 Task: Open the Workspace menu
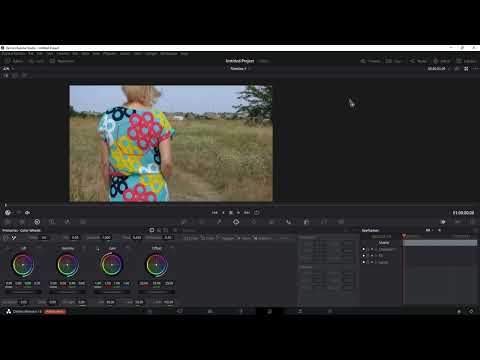click(169, 54)
